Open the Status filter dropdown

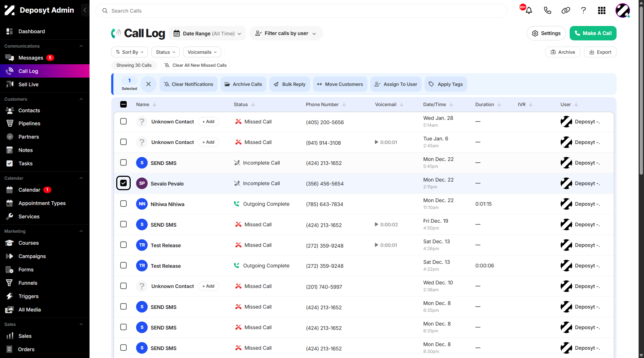(165, 52)
